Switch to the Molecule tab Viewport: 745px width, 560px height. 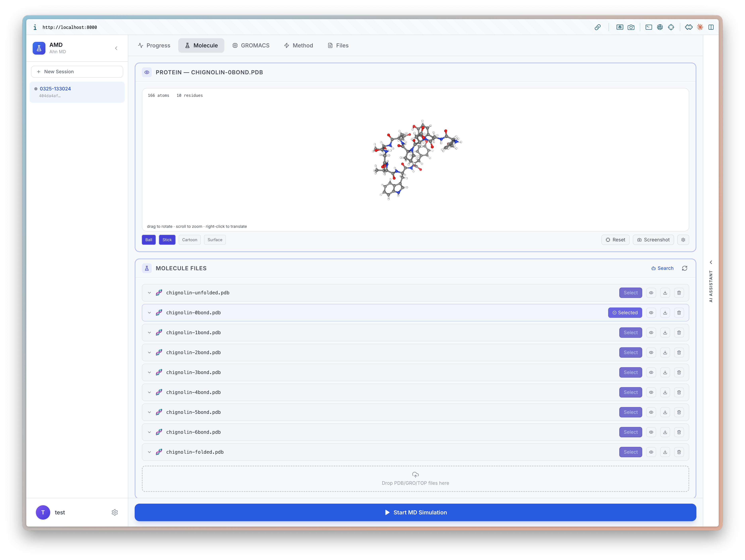point(201,45)
